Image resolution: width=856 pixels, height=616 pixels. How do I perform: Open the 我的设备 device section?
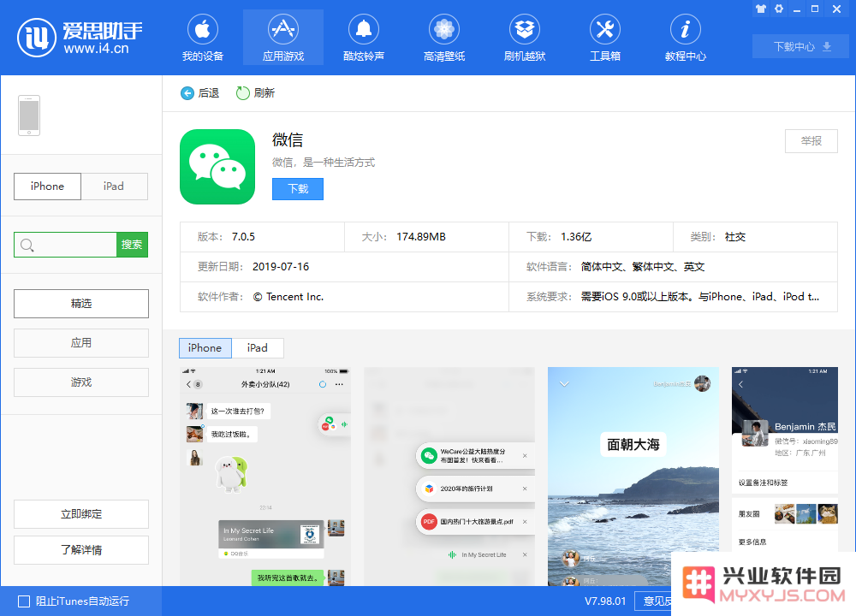[x=203, y=38]
